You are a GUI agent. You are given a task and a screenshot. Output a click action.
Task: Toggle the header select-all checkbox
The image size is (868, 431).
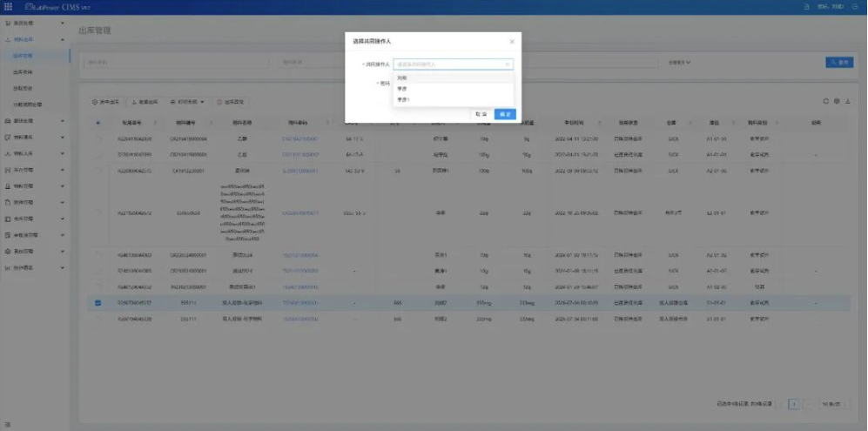click(x=98, y=123)
